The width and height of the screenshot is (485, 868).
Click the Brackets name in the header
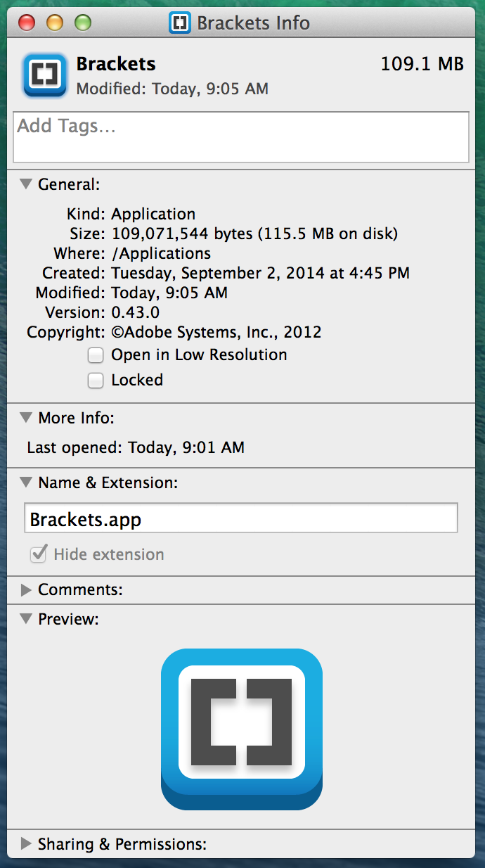[116, 63]
